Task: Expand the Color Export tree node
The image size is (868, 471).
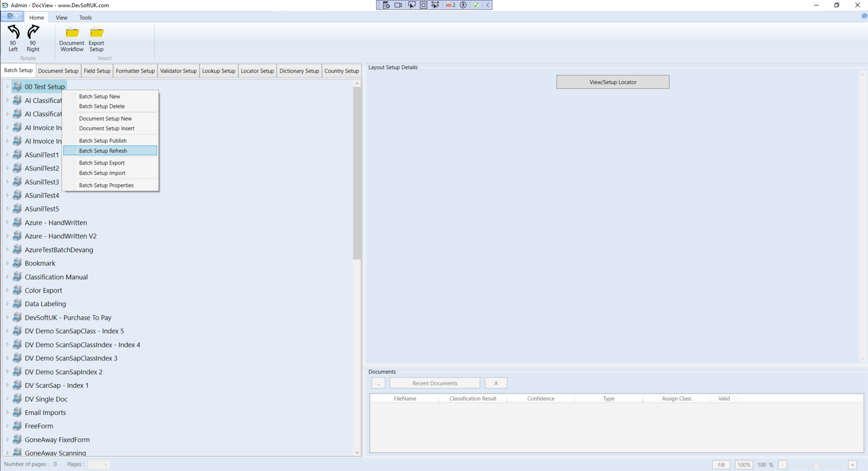Action: click(x=7, y=290)
